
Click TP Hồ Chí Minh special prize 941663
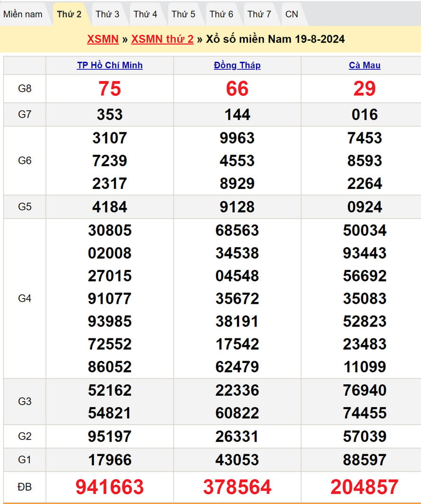[x=110, y=487]
